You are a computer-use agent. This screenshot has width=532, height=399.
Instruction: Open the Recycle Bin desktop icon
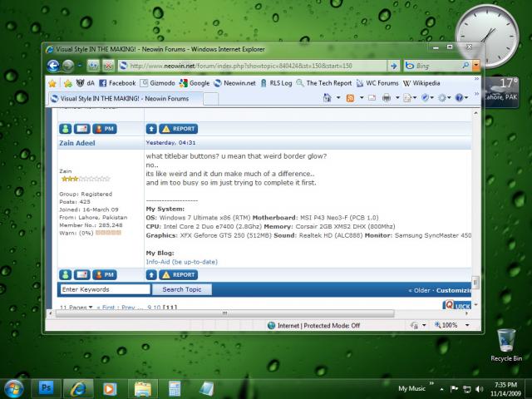click(506, 345)
